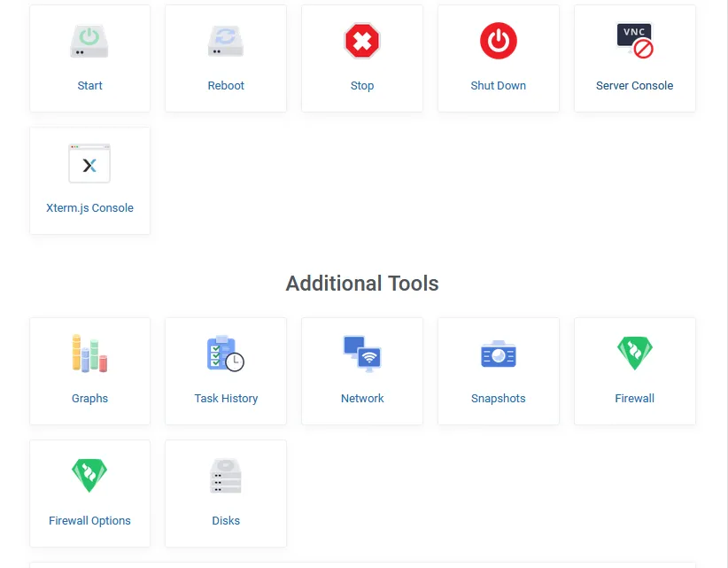
Task: Open the Xterm.js Console label link
Action: [89, 207]
